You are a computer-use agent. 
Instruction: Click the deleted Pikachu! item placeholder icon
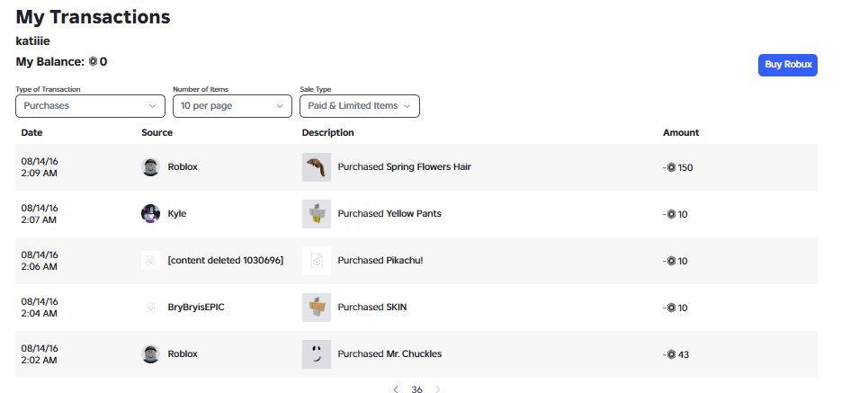[317, 261]
